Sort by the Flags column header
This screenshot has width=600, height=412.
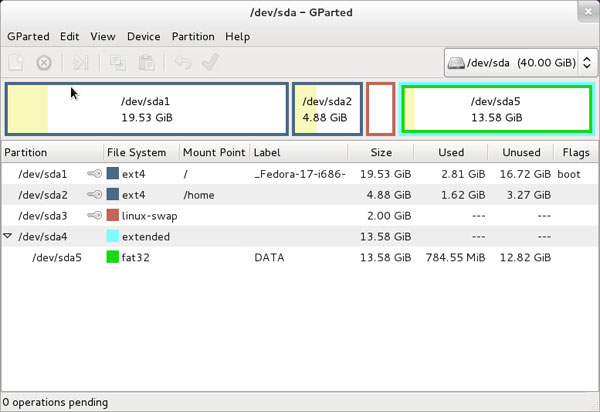point(576,152)
